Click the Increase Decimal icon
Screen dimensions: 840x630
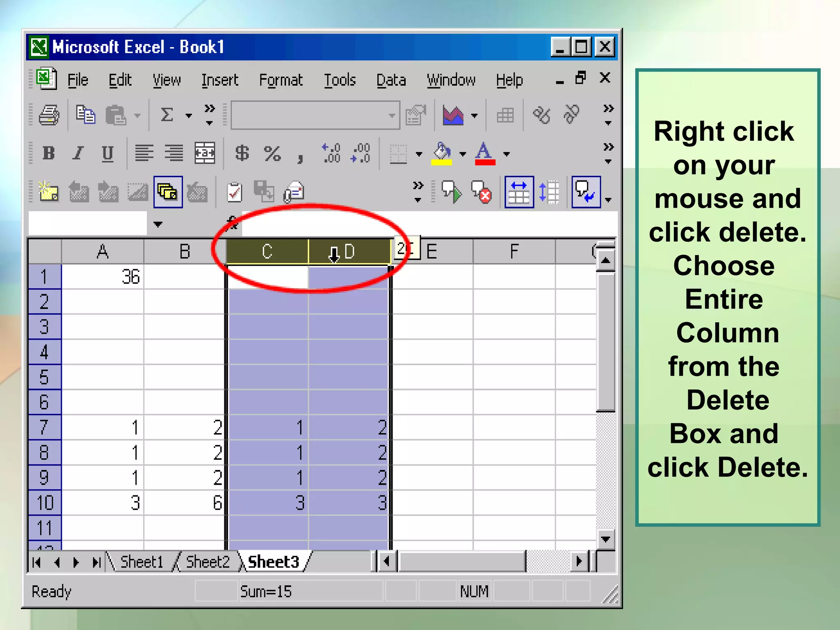(331, 153)
